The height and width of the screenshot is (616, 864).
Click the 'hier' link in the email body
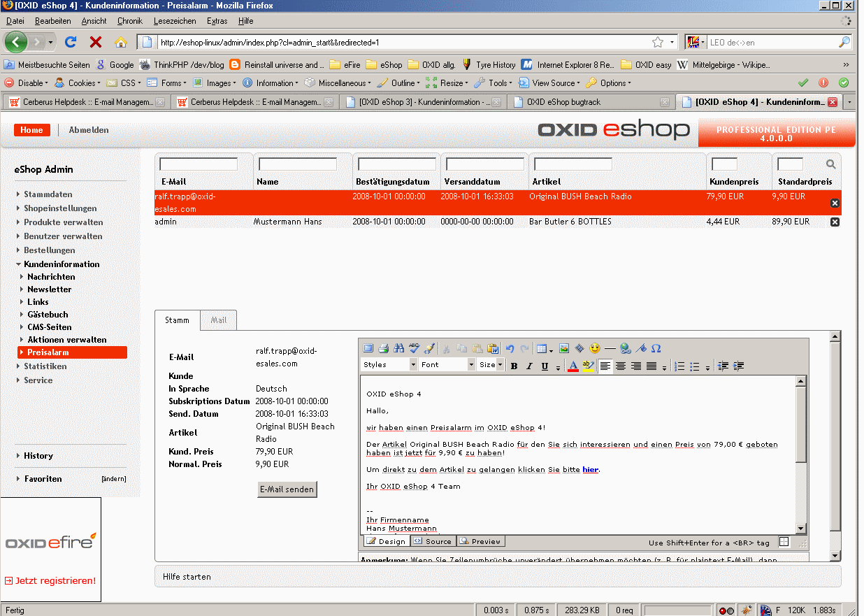[x=590, y=469]
